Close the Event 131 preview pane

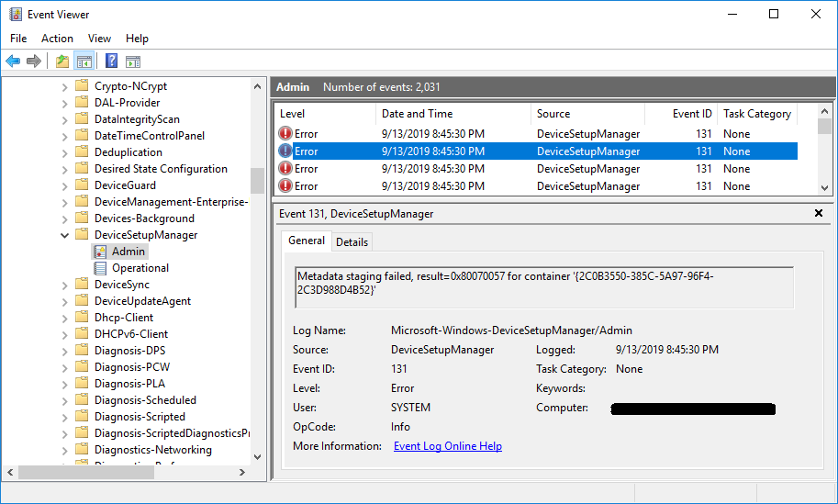click(818, 213)
